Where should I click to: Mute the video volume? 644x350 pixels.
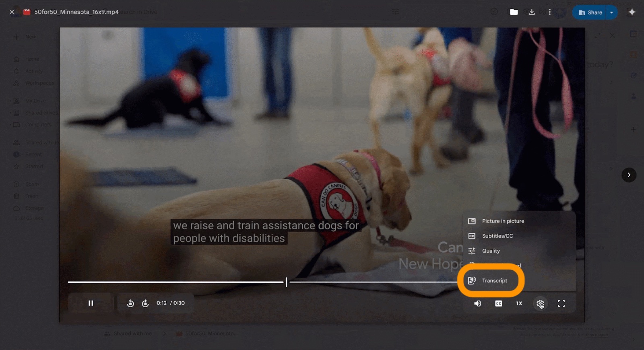pos(478,303)
